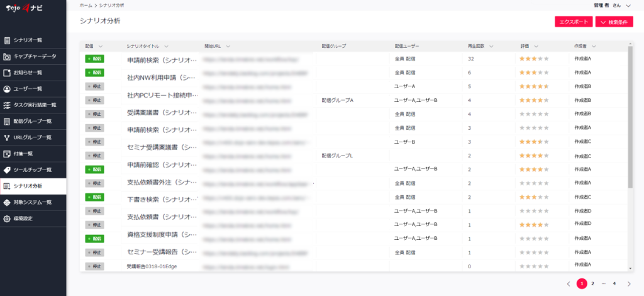Click the 環境設定 gear icon
Screen dimensions: 644x296
[7, 219]
